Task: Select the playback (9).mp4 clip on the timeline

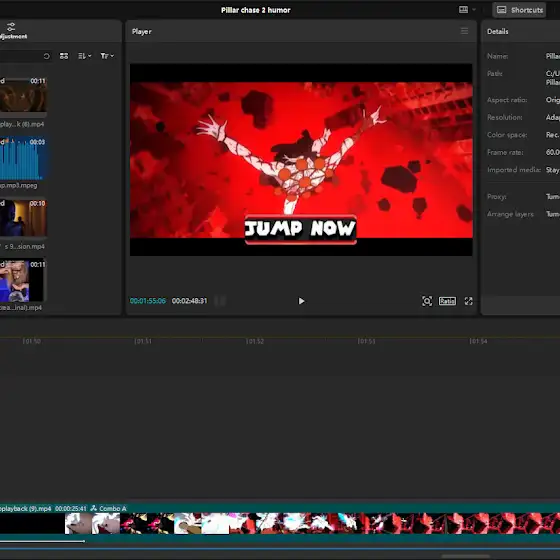Action: (x=280, y=524)
